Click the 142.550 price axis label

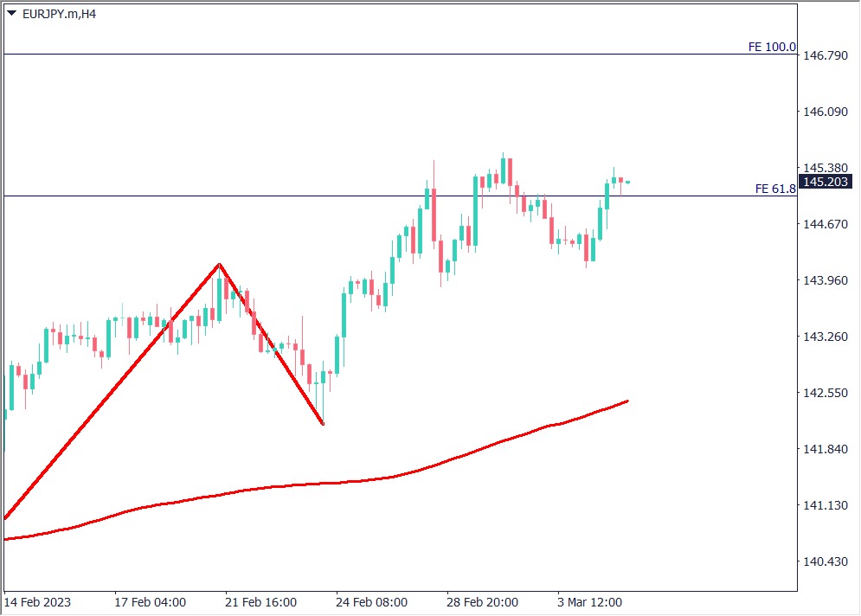[826, 394]
